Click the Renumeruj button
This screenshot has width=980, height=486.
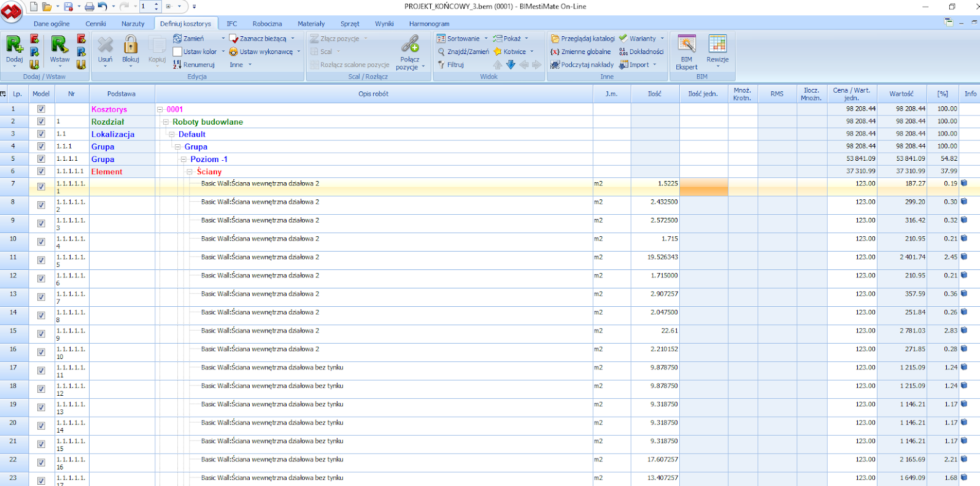[x=194, y=64]
